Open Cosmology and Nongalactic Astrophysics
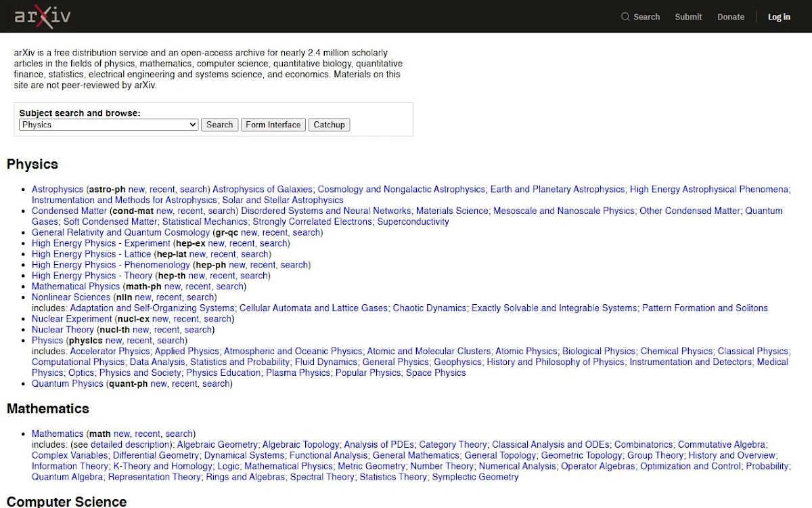812x508 pixels. [x=401, y=189]
